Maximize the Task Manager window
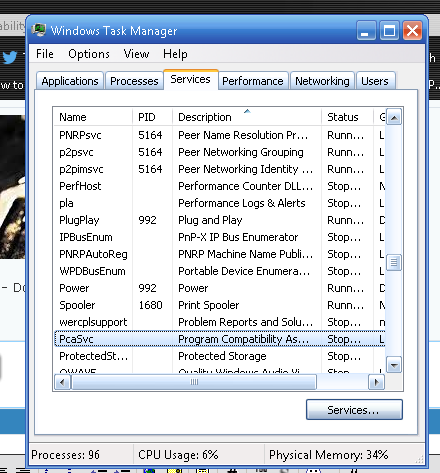The image size is (440, 473). pyautogui.click(x=389, y=31)
